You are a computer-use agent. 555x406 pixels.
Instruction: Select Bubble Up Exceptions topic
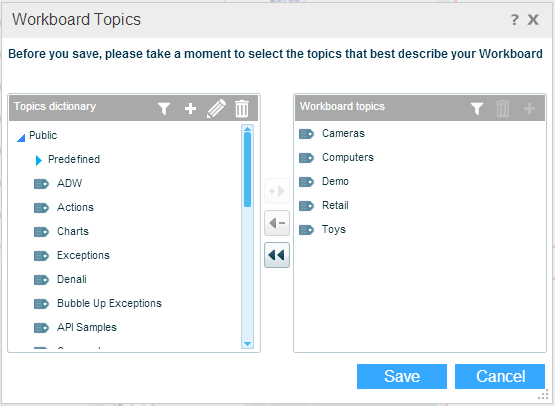tap(109, 303)
